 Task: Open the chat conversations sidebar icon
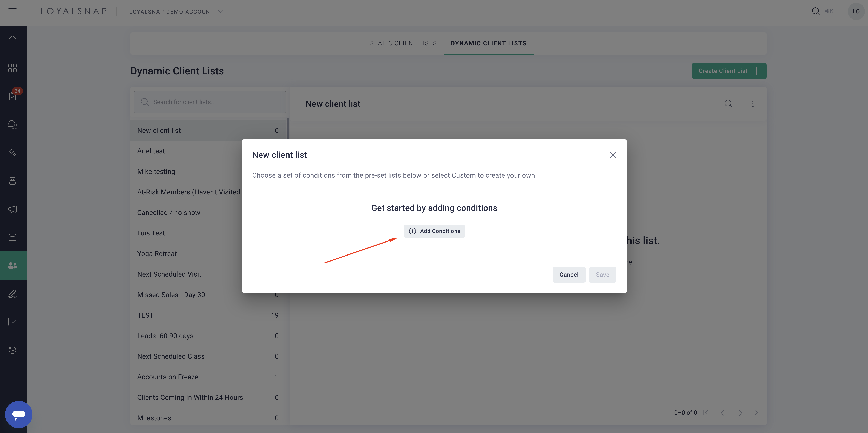(12, 124)
